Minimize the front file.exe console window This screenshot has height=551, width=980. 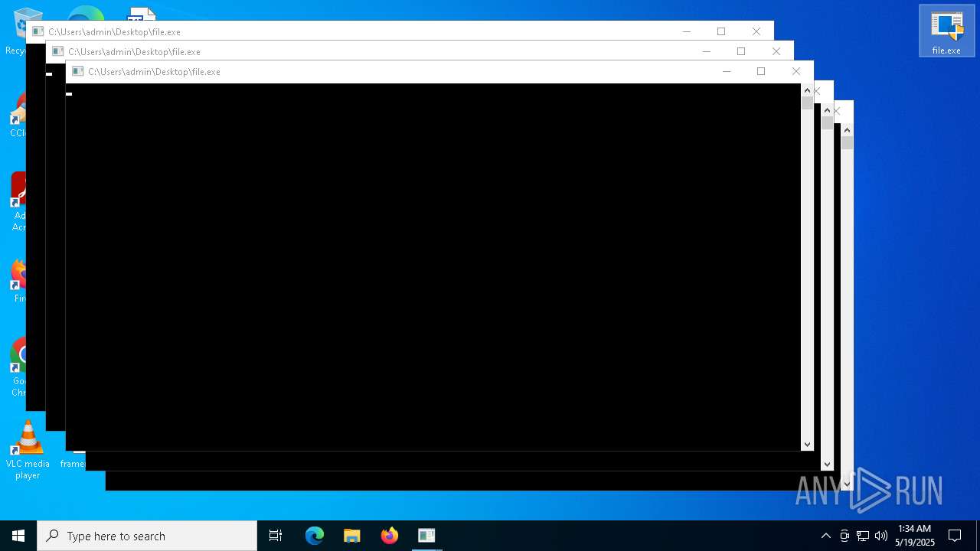point(727,71)
